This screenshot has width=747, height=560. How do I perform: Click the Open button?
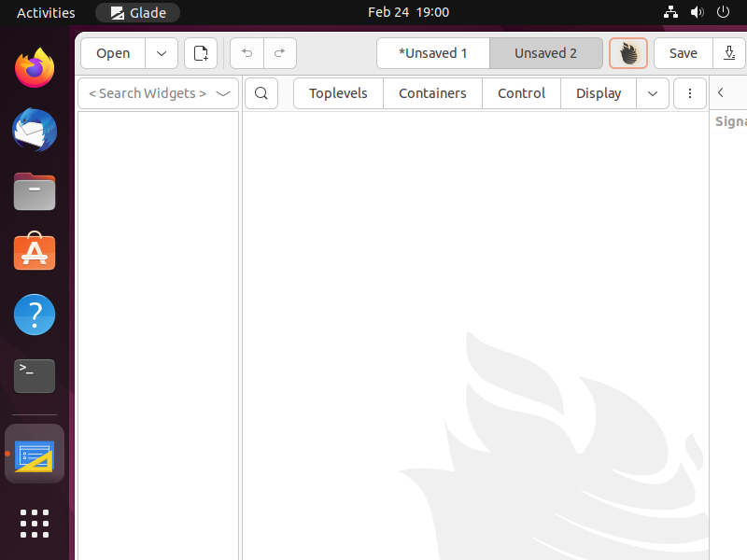coord(113,53)
